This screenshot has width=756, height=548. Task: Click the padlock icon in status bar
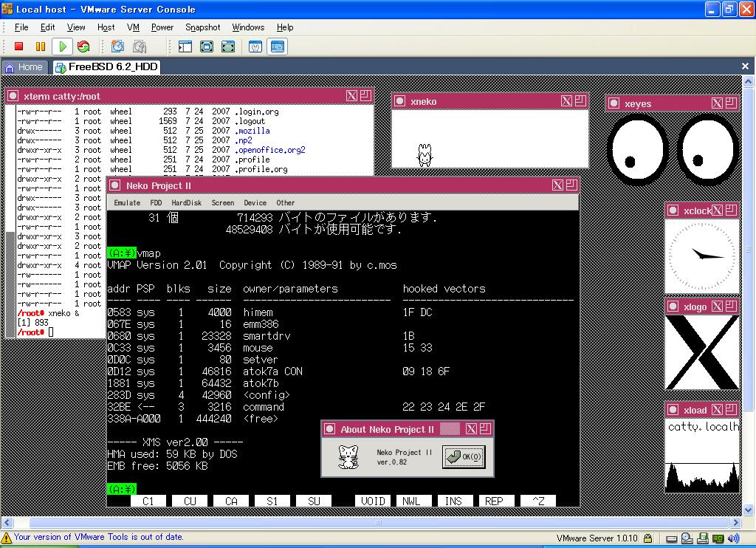pyautogui.click(x=648, y=538)
